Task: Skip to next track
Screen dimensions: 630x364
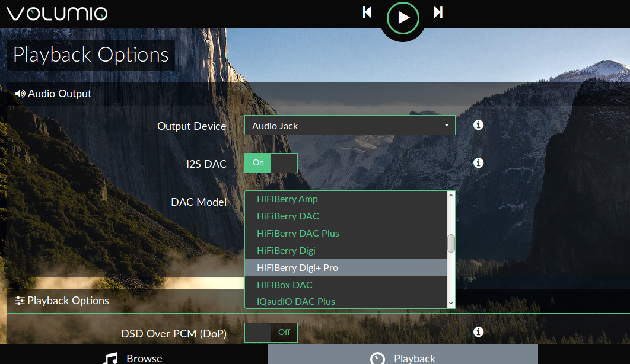Action: point(438,12)
